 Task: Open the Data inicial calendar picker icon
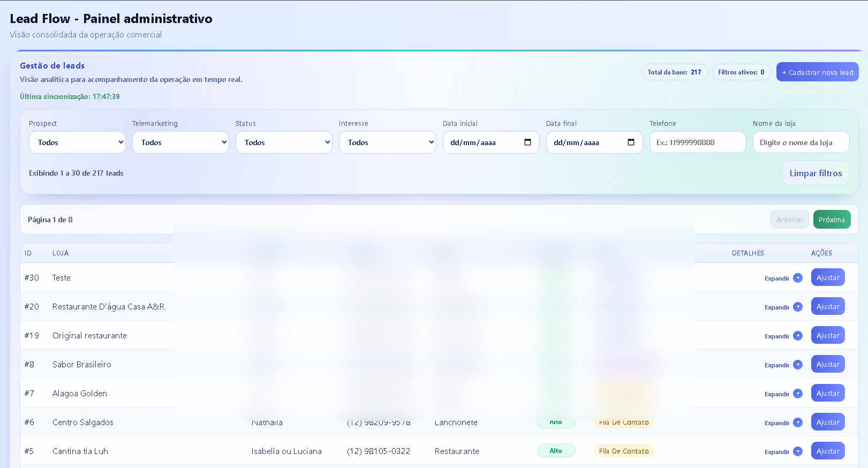(527, 142)
